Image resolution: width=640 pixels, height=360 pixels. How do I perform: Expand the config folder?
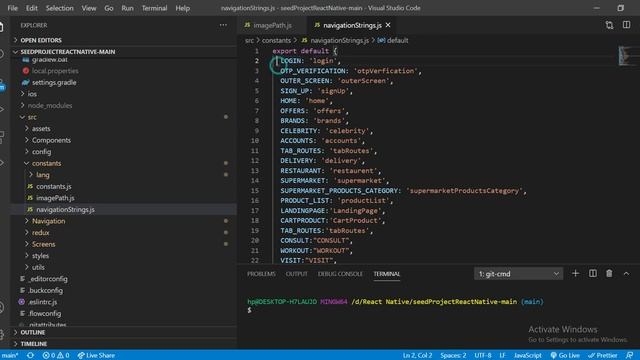tap(41, 152)
